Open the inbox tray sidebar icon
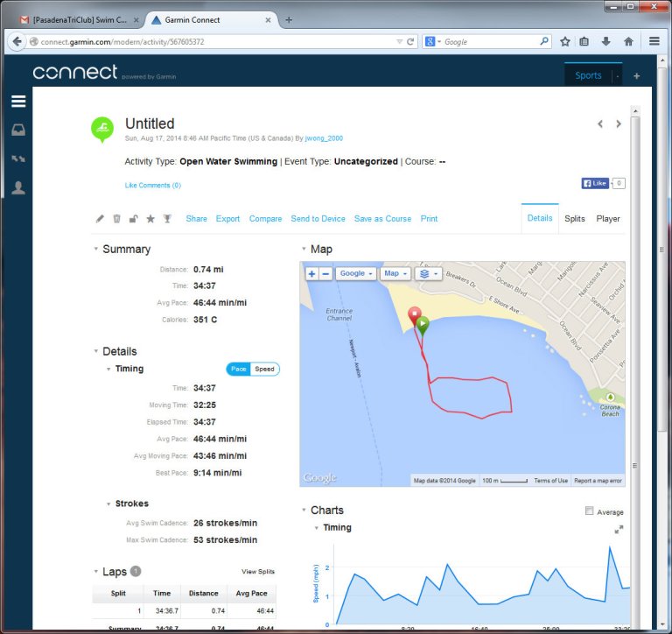Viewport: 672px width, 634px height. point(18,130)
